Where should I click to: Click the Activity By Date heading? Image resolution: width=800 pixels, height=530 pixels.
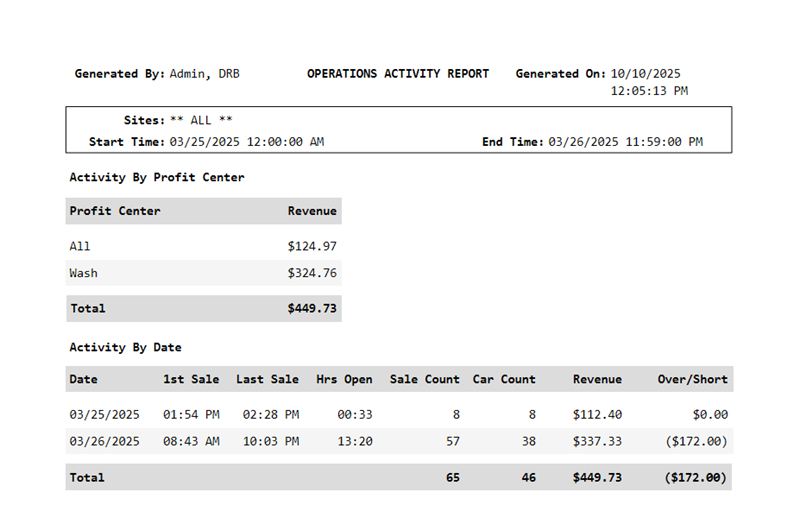pyautogui.click(x=125, y=347)
